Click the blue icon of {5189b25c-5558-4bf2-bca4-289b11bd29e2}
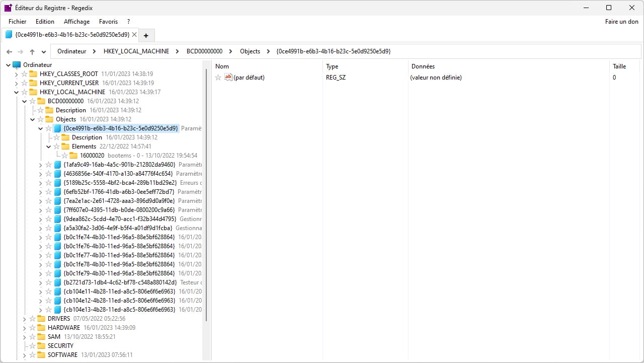 (57, 183)
